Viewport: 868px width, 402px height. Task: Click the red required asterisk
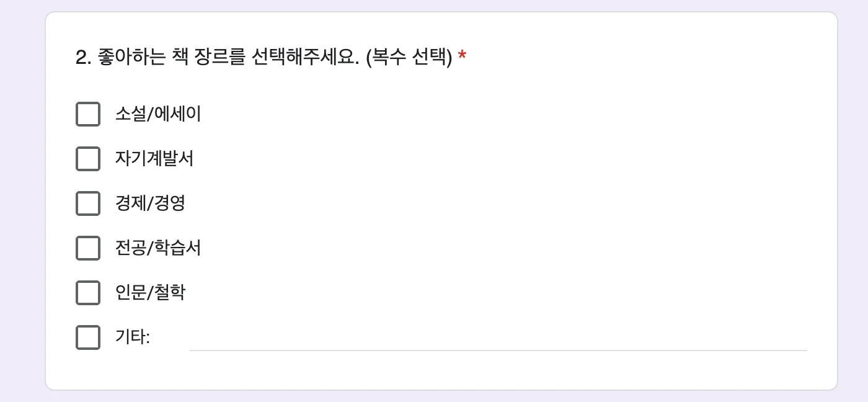click(x=461, y=56)
